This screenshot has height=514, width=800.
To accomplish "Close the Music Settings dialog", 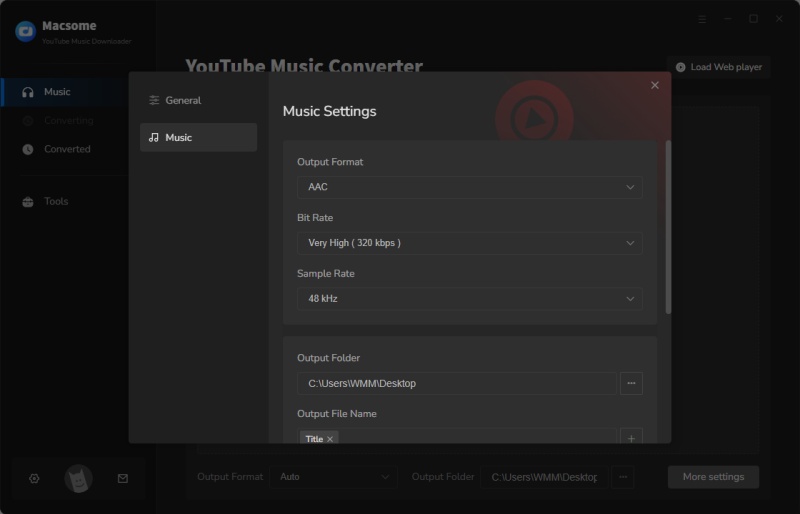I will pyautogui.click(x=655, y=85).
